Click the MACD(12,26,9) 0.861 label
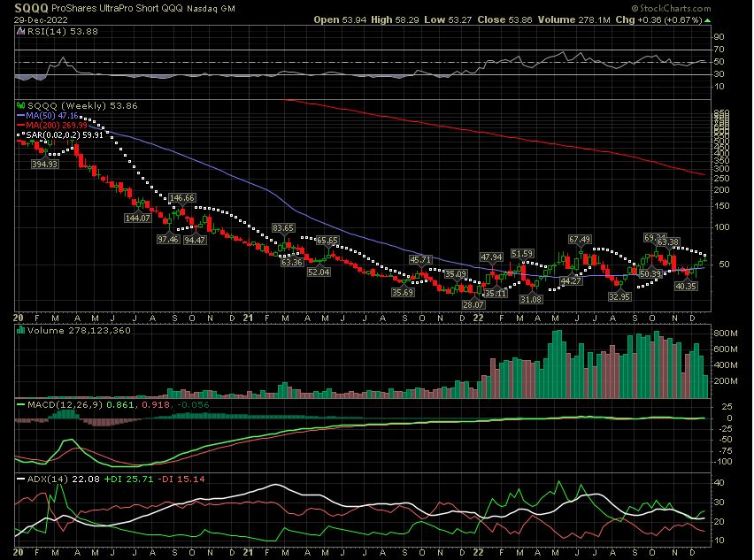This screenshot has height=560, width=754. tap(81, 404)
